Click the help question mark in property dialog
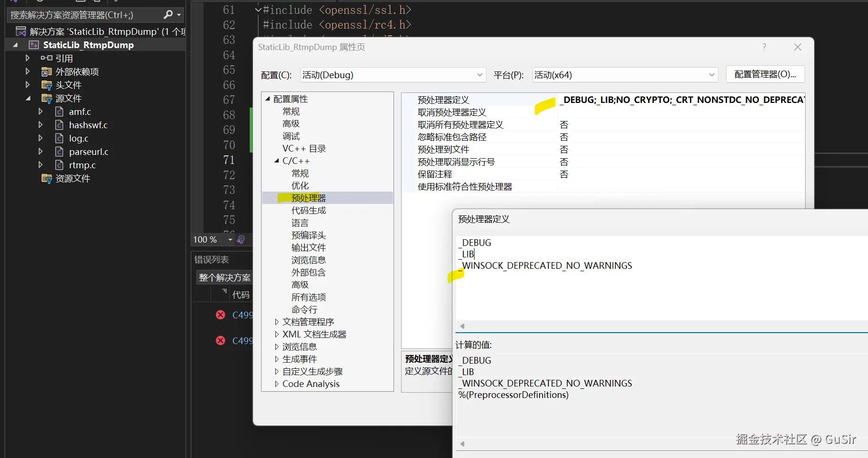 tap(764, 47)
